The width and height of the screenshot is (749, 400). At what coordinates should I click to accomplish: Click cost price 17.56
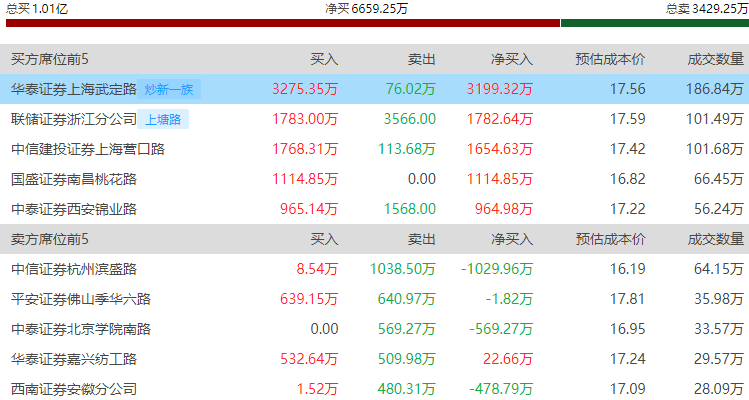[628, 89]
